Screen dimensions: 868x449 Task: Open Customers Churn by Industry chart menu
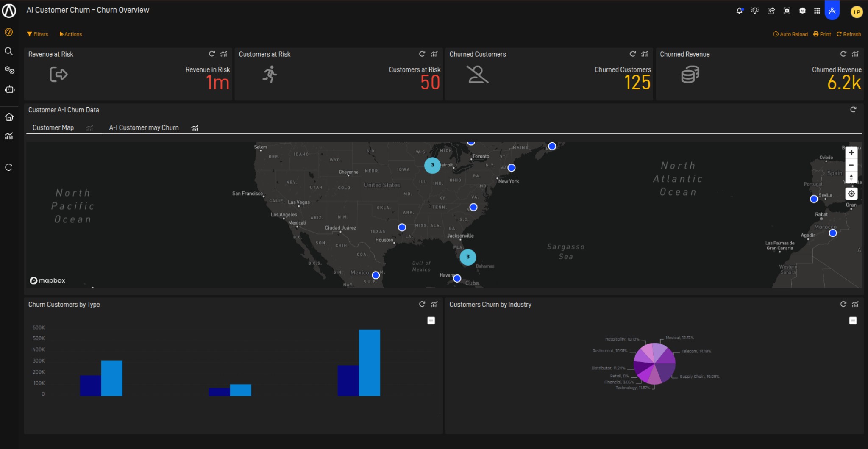[x=853, y=321]
